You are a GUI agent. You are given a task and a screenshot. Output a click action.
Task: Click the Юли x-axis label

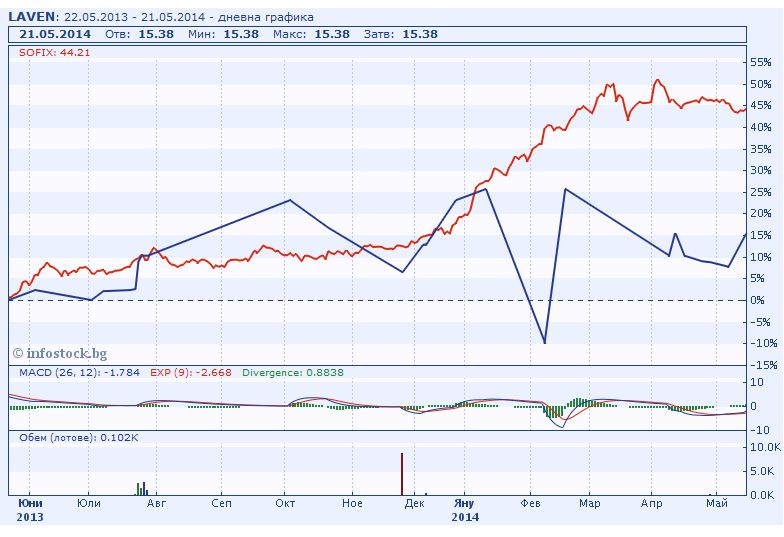pyautogui.click(x=88, y=503)
